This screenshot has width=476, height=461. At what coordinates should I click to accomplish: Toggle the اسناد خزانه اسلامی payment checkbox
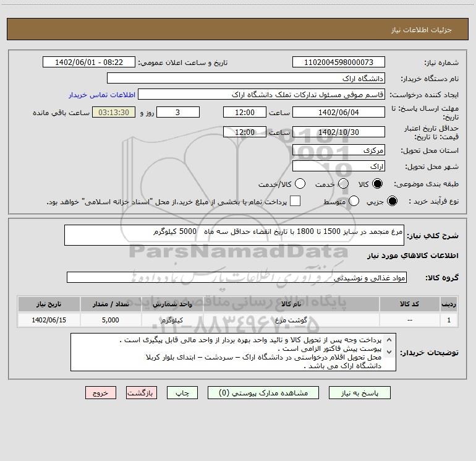[x=295, y=201]
